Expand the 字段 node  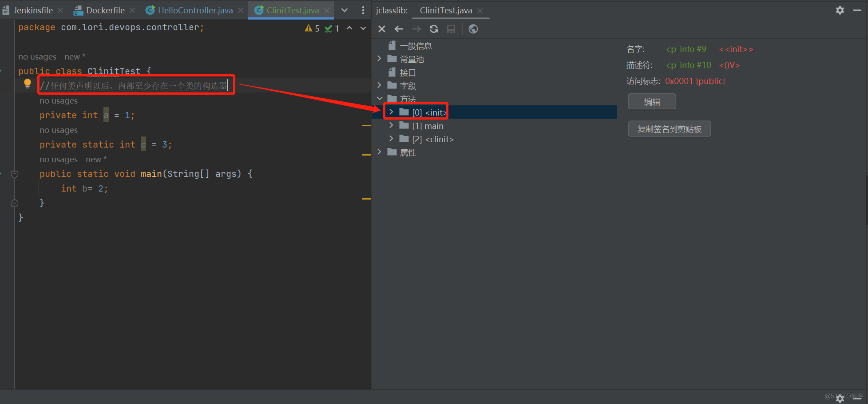(x=379, y=85)
